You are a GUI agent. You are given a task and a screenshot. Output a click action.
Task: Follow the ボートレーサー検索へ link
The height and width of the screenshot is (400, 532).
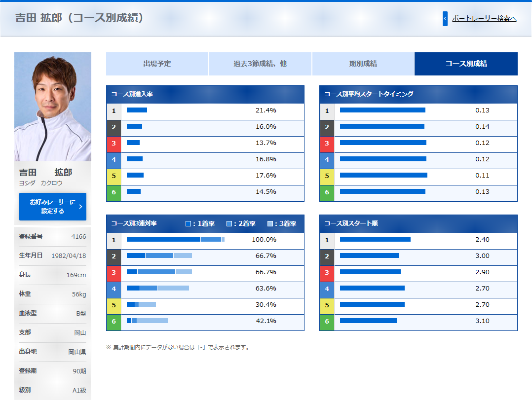pos(484,19)
